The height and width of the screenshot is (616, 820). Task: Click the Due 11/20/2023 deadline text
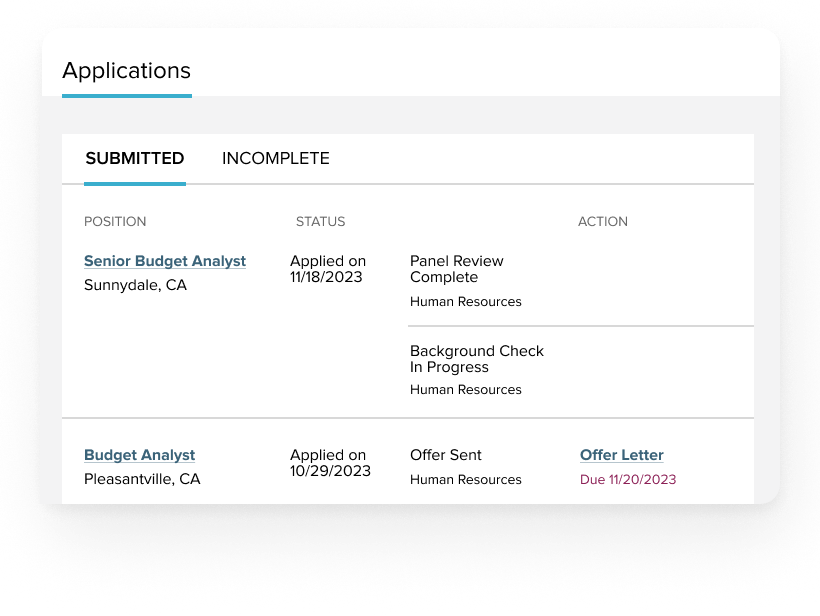pos(628,479)
